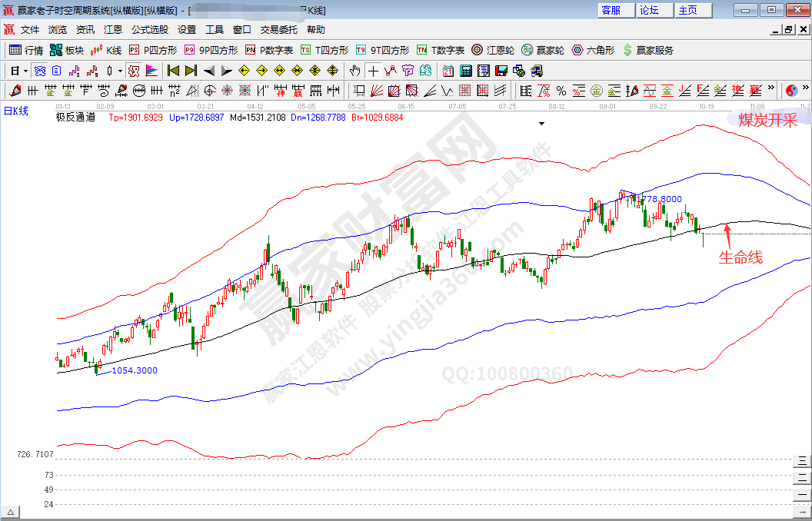
Task: Toggle the highlighted red pattern indicator button
Action: click(134, 71)
